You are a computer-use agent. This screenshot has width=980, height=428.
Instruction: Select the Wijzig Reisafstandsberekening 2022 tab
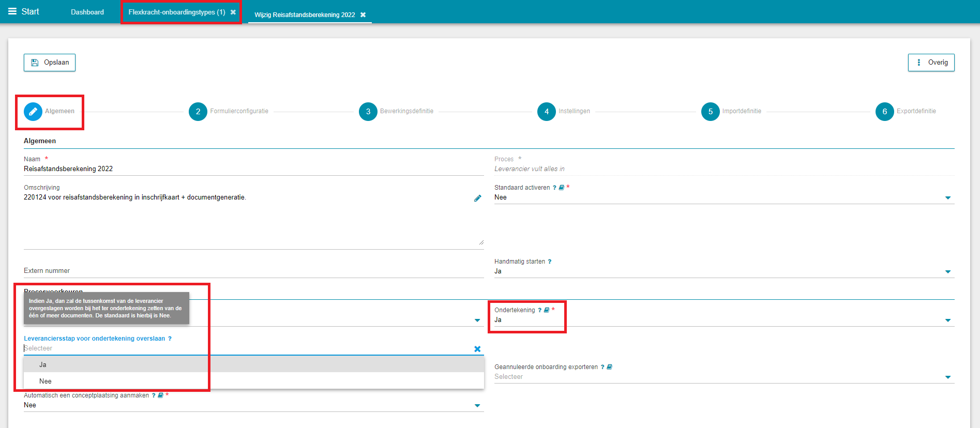point(305,14)
